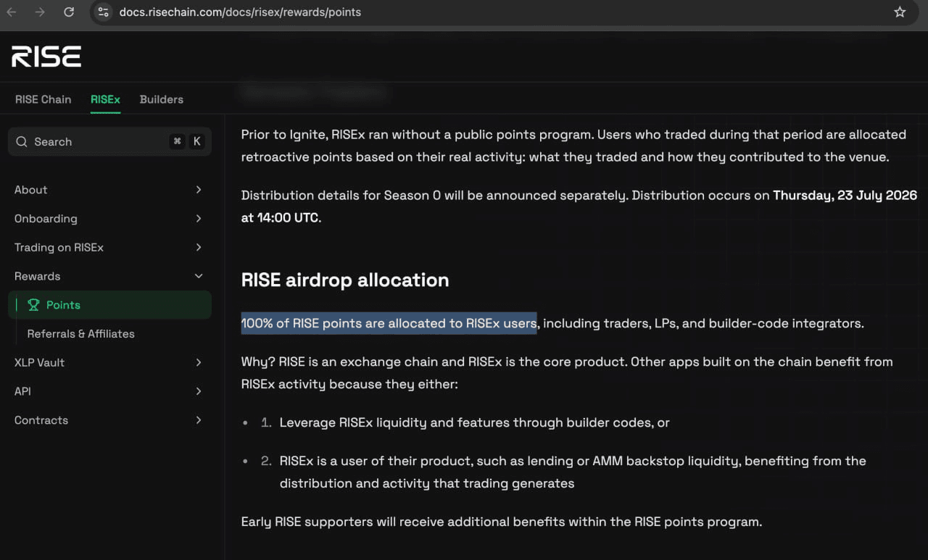The width and height of the screenshot is (928, 560).
Task: Go back with browser back arrow
Action: (12, 12)
